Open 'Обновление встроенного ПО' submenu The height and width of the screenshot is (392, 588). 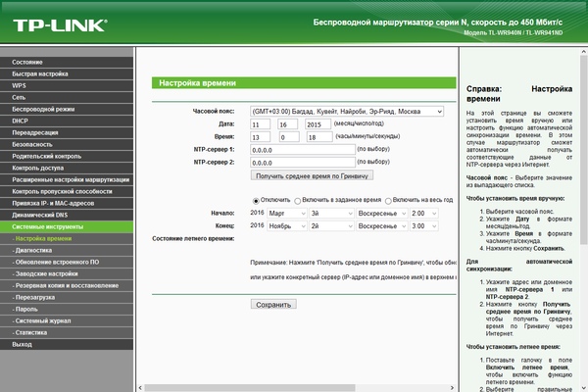click(x=58, y=262)
